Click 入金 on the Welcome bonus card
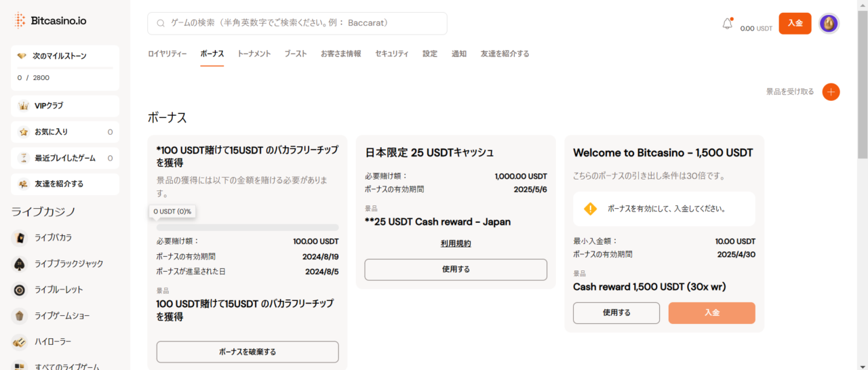 click(x=712, y=313)
